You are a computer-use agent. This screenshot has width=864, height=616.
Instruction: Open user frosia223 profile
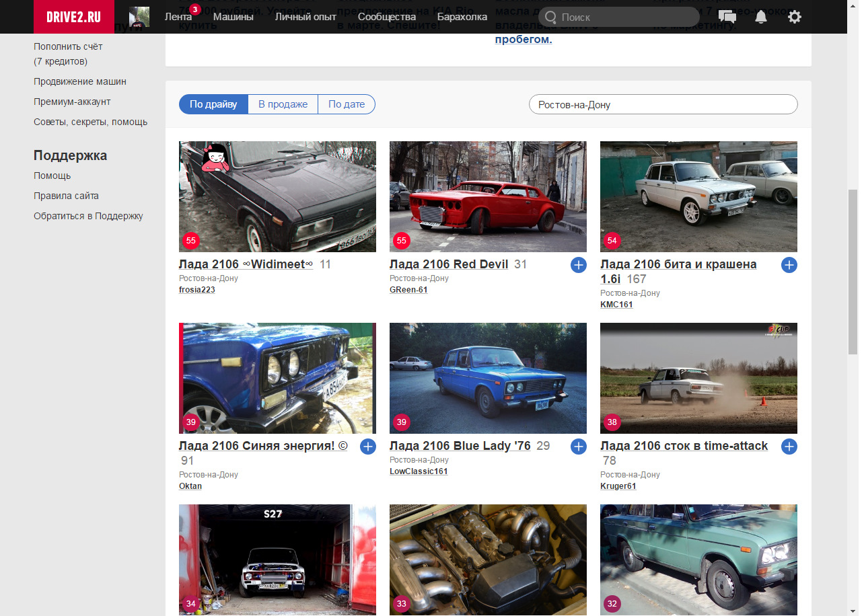[x=196, y=290]
